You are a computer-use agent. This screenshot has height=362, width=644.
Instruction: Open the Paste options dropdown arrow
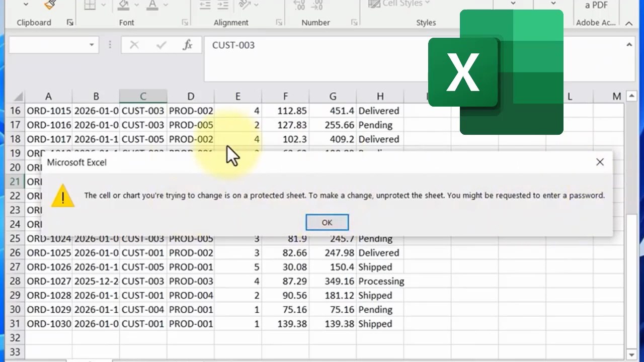26,5
